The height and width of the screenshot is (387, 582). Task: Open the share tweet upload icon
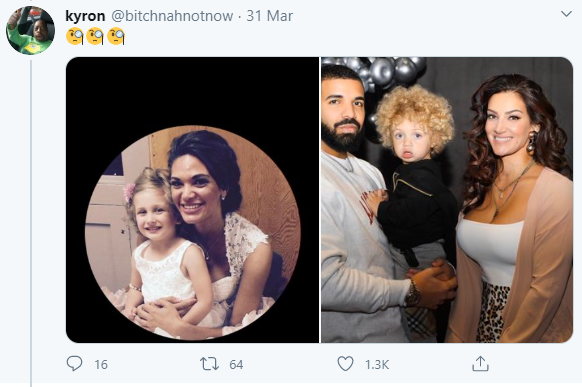pyautogui.click(x=480, y=364)
